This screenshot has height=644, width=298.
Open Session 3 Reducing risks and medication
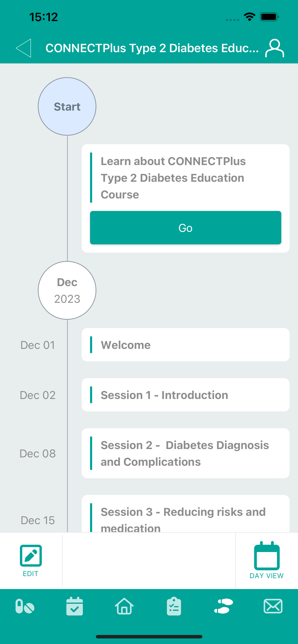point(186,514)
